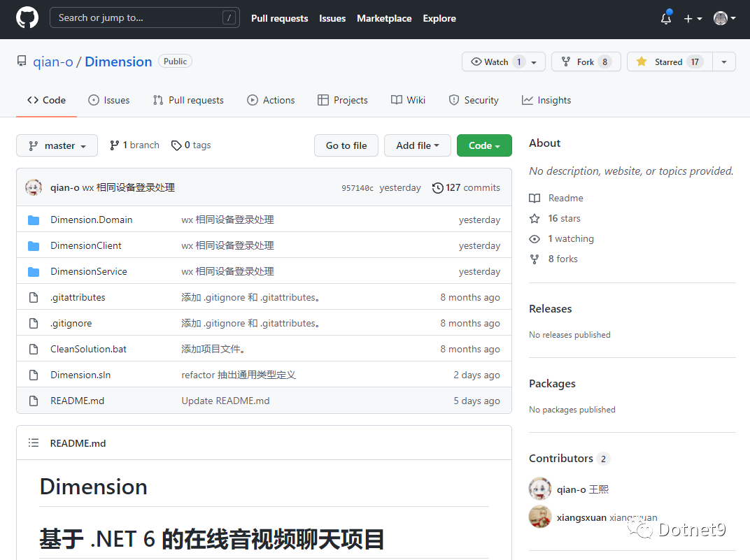Go to Explore in the header

pos(439,18)
